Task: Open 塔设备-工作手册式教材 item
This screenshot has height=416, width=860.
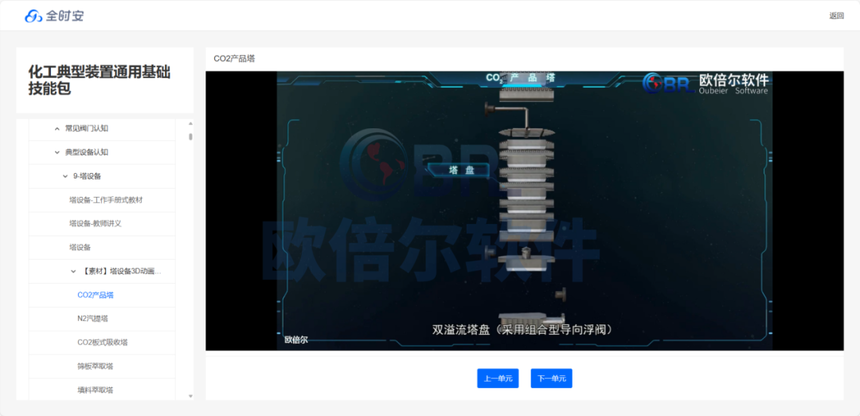Action: [x=106, y=200]
